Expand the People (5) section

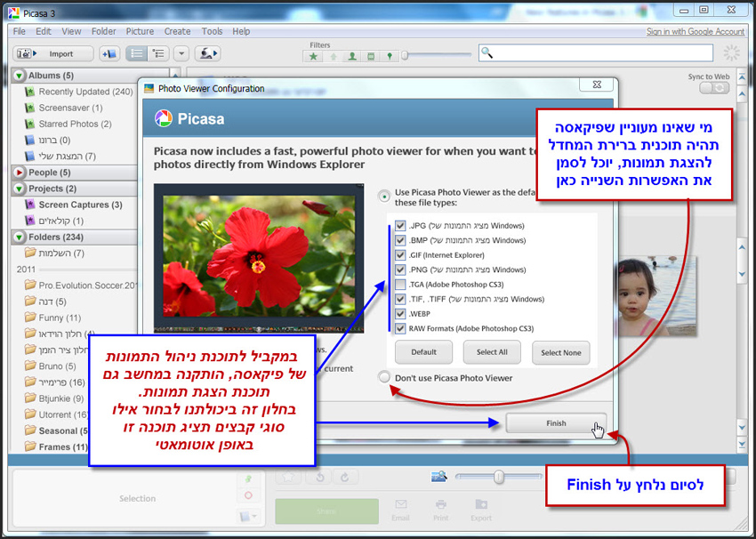[x=20, y=173]
